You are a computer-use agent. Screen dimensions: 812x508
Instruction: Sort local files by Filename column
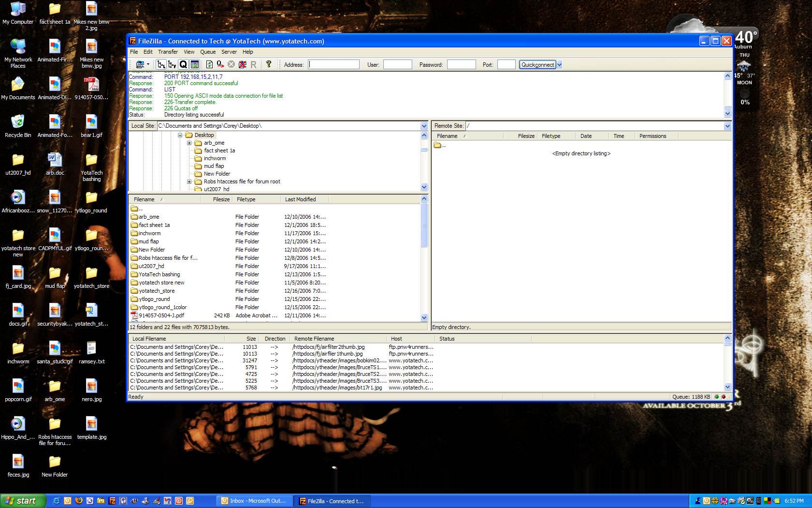coord(164,199)
